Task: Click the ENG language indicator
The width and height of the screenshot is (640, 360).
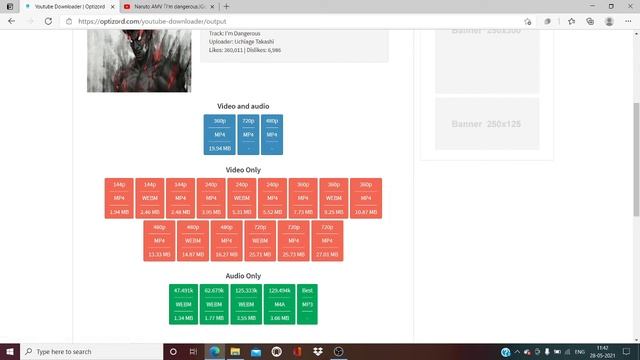Action: 580,352
